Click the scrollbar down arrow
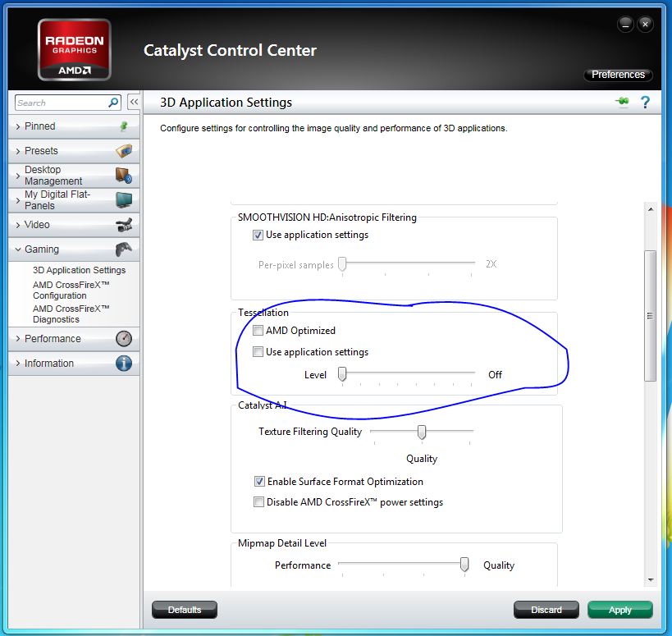The width and height of the screenshot is (672, 636). pyautogui.click(x=651, y=580)
